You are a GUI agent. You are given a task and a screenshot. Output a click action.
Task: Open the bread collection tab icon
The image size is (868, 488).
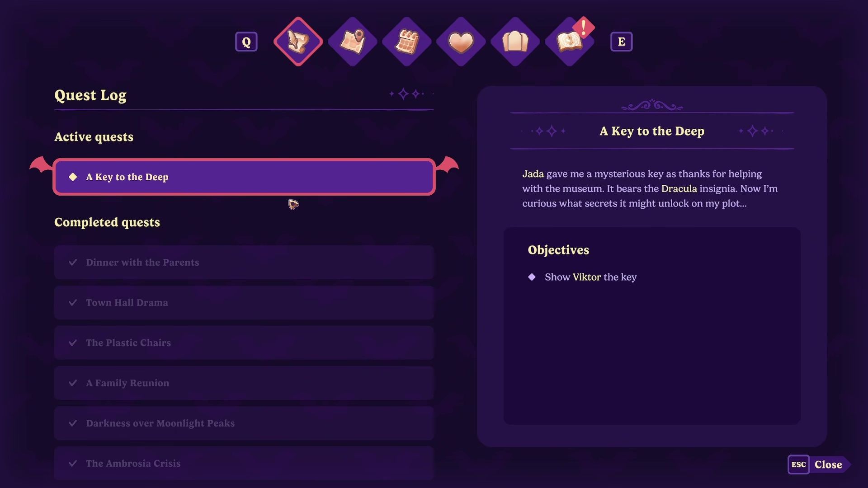515,42
